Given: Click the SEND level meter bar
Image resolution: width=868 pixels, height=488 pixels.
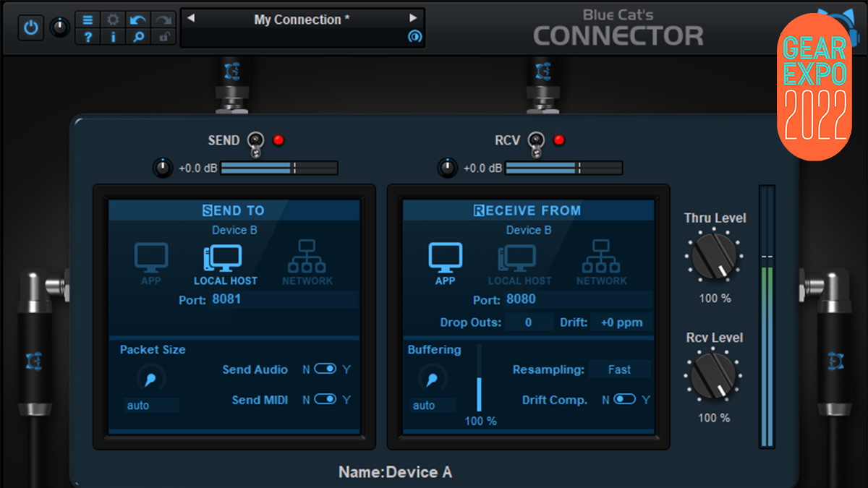Looking at the screenshot, I should 279,168.
